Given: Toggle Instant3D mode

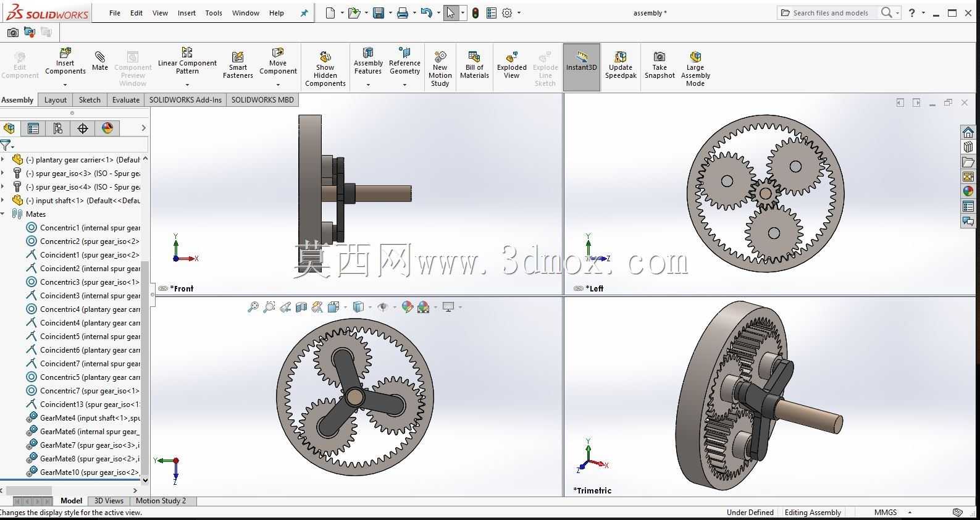Looking at the screenshot, I should coord(582,67).
